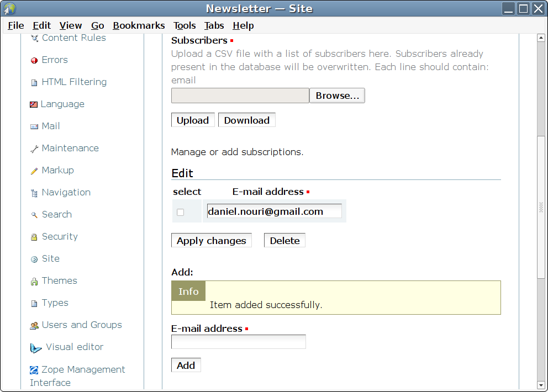Open the Tabs menu

click(x=214, y=25)
